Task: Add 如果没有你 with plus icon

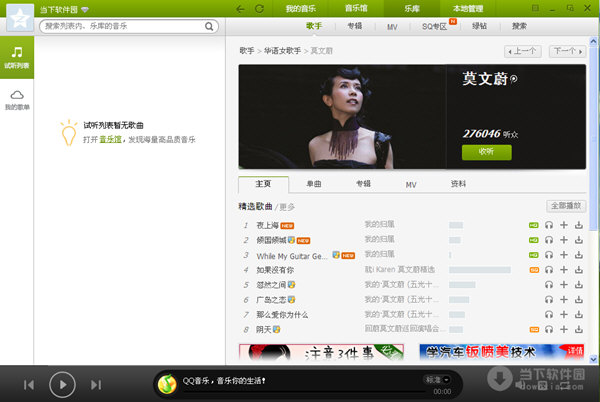Action: (564, 270)
